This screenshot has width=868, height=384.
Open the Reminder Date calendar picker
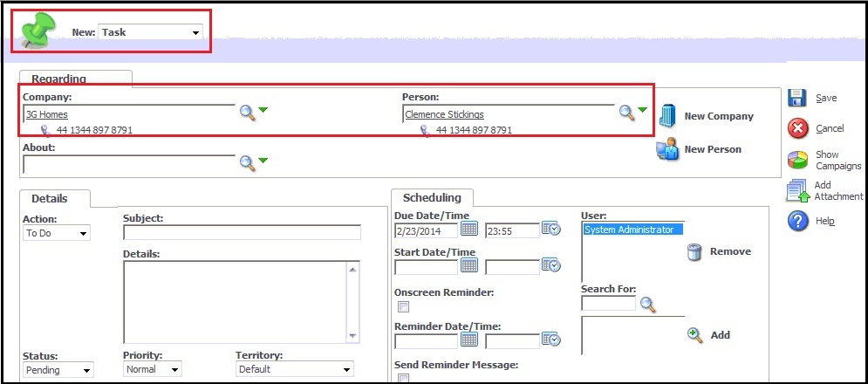(468, 339)
